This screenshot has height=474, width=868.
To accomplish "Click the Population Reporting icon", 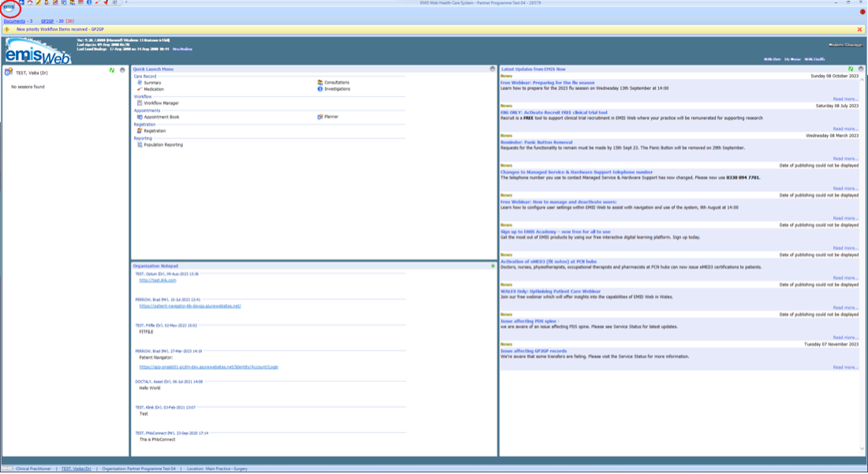I will (140, 145).
